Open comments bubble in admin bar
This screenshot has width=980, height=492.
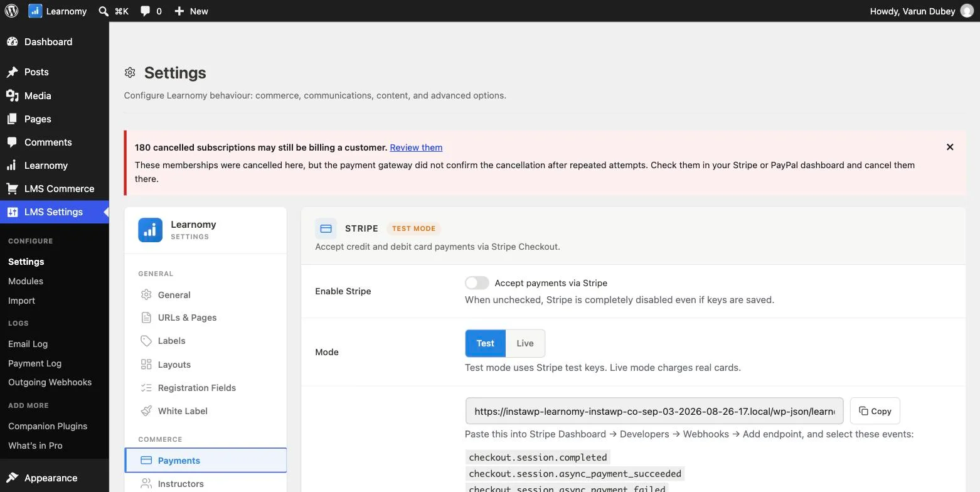pos(145,11)
